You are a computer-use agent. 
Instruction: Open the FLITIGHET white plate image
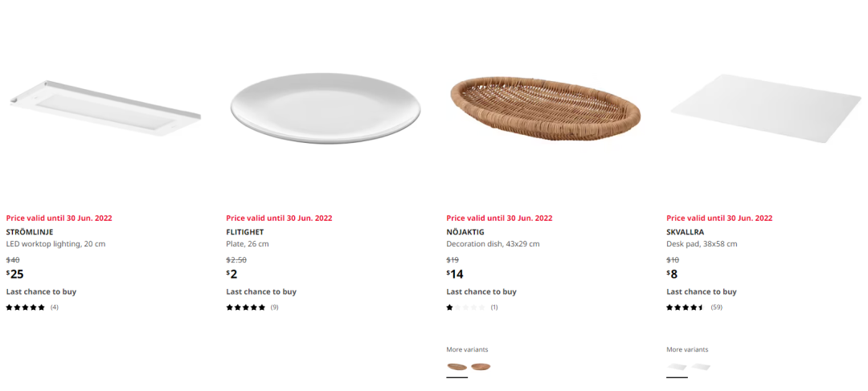click(325, 108)
